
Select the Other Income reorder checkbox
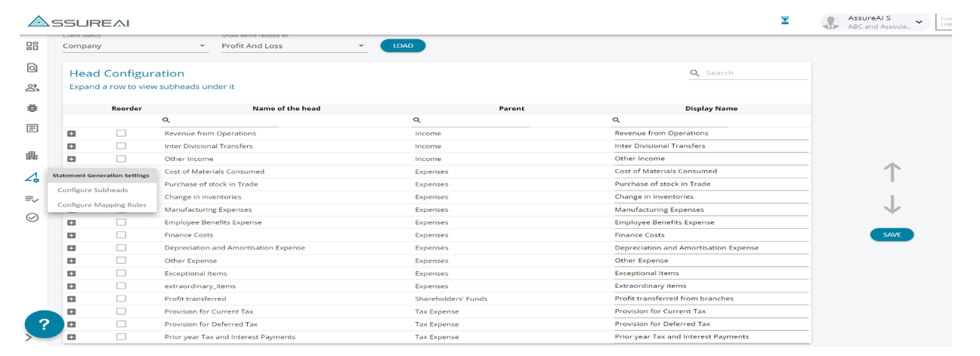tap(121, 159)
